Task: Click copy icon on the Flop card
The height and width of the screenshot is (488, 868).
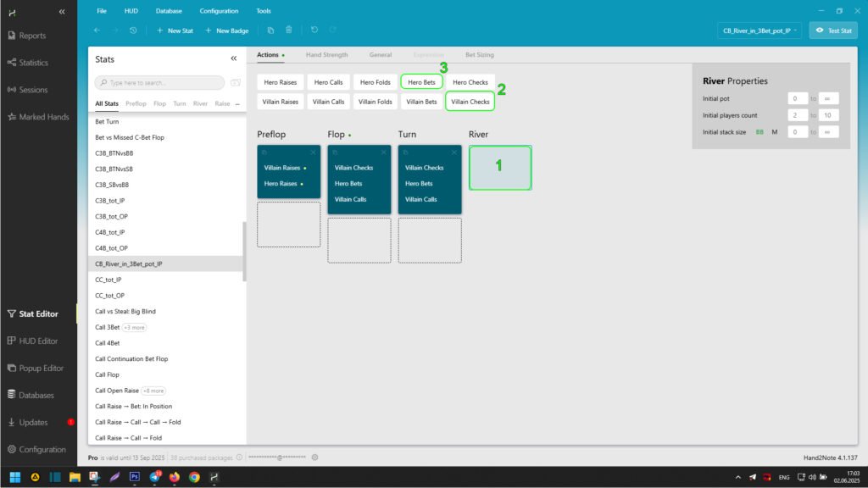Action: [x=336, y=152]
